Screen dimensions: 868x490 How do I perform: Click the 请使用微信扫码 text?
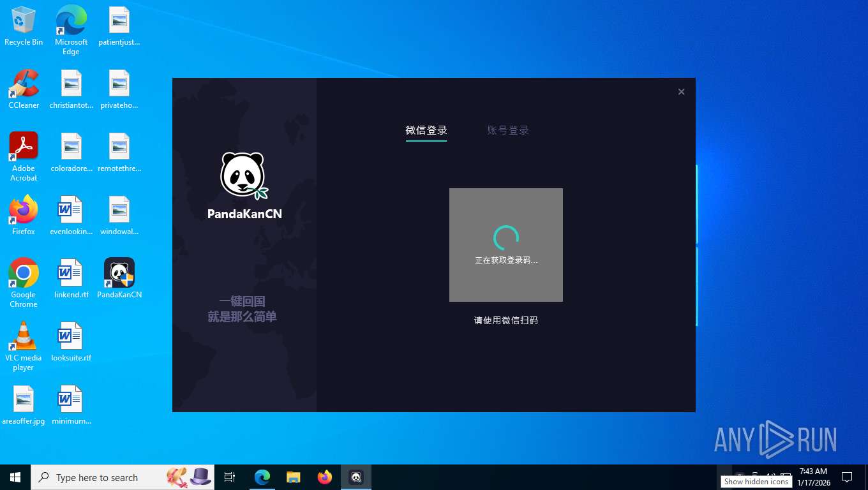tap(506, 320)
